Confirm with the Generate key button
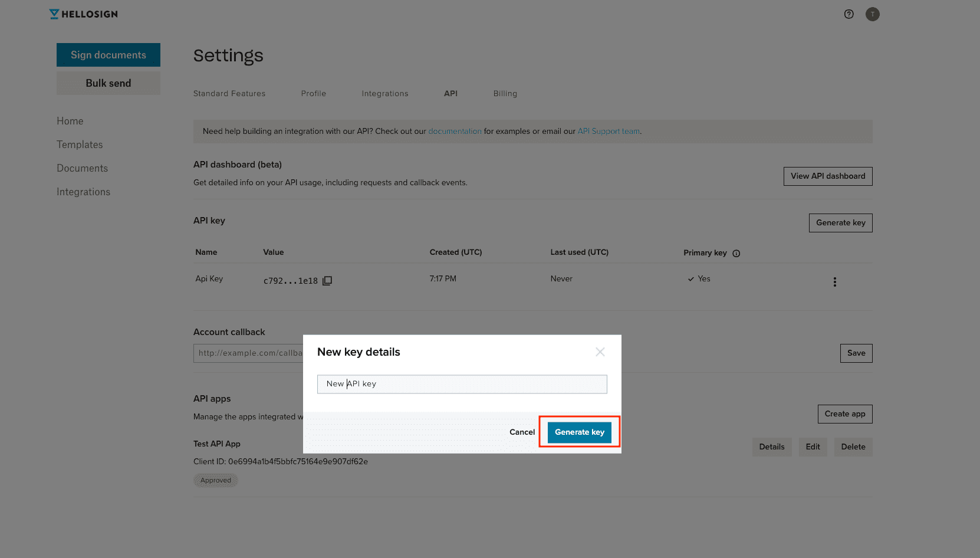 click(578, 432)
